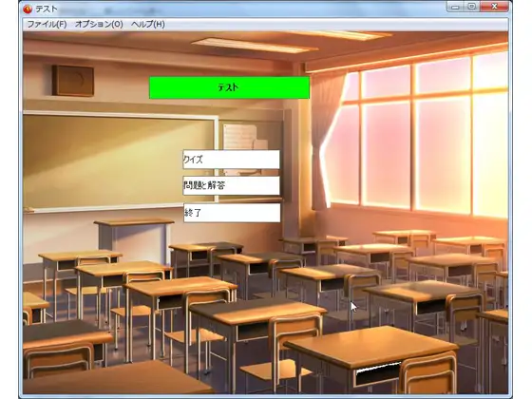Open the ヘルプ(H) menu

pyautogui.click(x=148, y=25)
